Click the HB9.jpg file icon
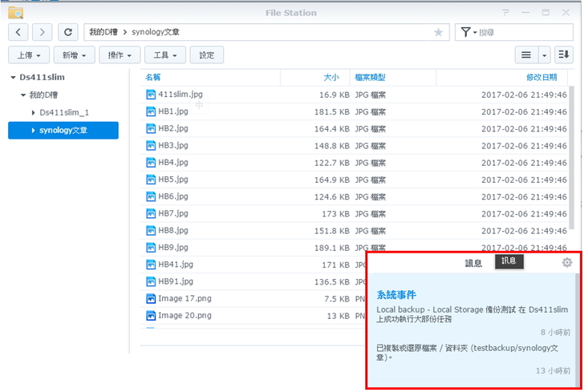584x392 pixels. tap(151, 248)
